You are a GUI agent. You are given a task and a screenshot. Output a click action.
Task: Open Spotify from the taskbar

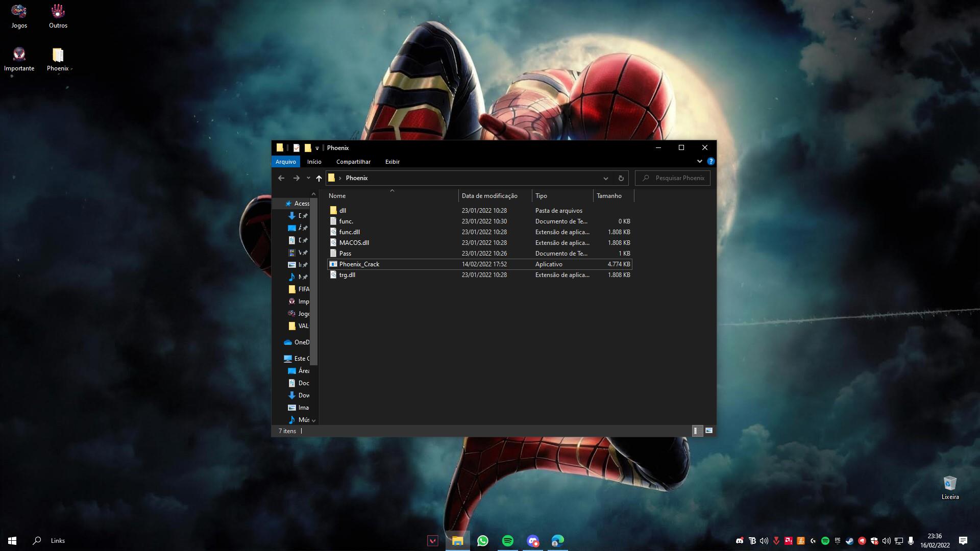point(507,540)
